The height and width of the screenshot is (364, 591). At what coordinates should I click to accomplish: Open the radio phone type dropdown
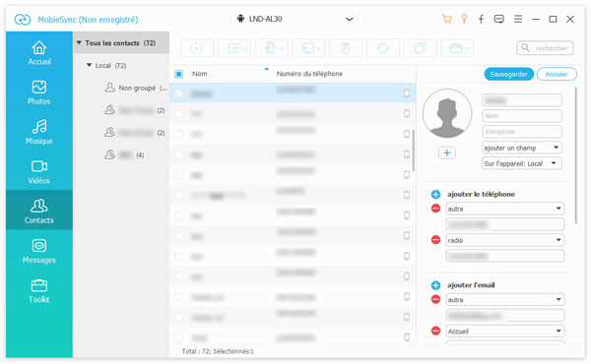505,240
